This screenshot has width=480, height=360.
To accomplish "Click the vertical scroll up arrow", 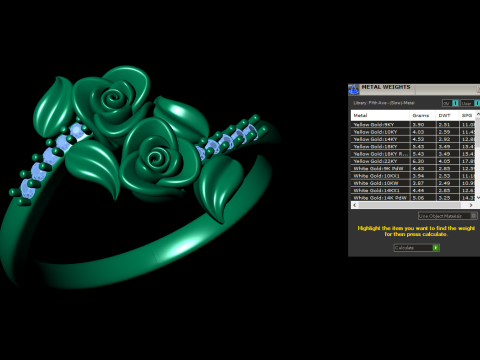I will [478, 114].
